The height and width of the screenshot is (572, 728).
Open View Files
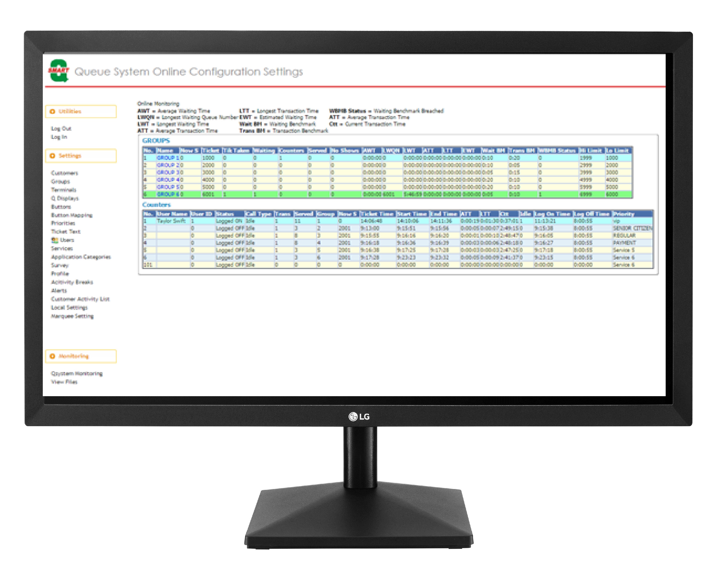[64, 382]
